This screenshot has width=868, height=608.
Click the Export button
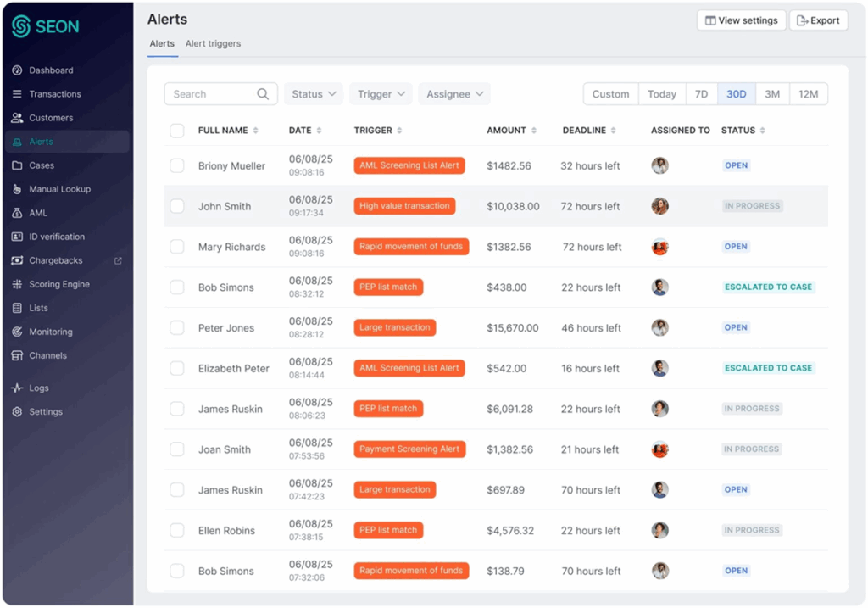[818, 20]
